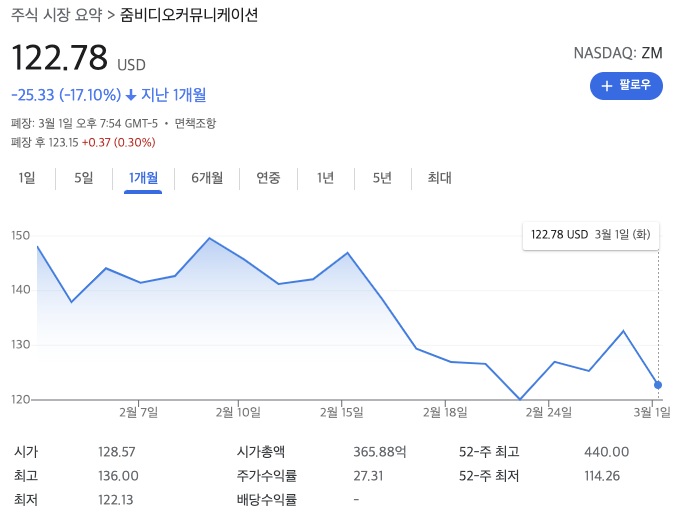690x520 pixels.
Task: Click the down arrow next to -17.10%
Action: tap(131, 95)
